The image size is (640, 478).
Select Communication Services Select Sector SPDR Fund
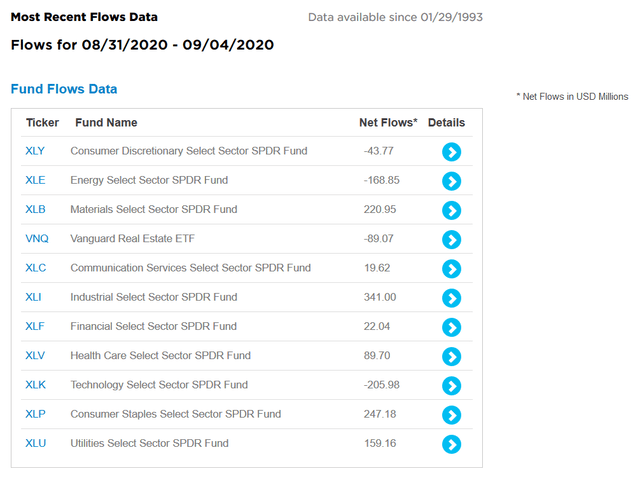click(191, 268)
